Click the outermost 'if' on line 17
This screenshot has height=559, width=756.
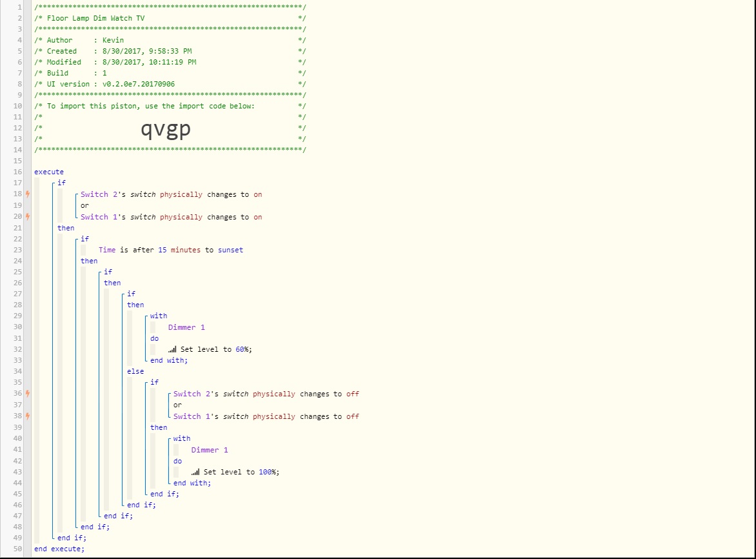coord(61,183)
